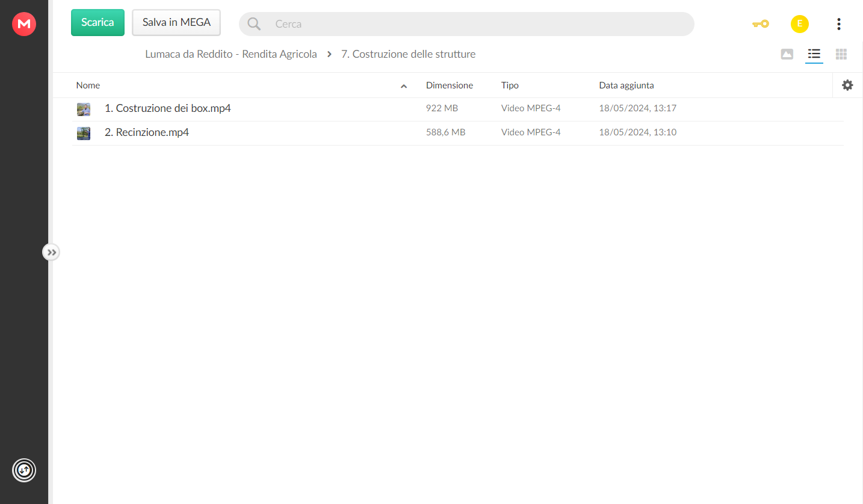The width and height of the screenshot is (863, 504).
Task: Select list view toggle
Action: click(814, 54)
